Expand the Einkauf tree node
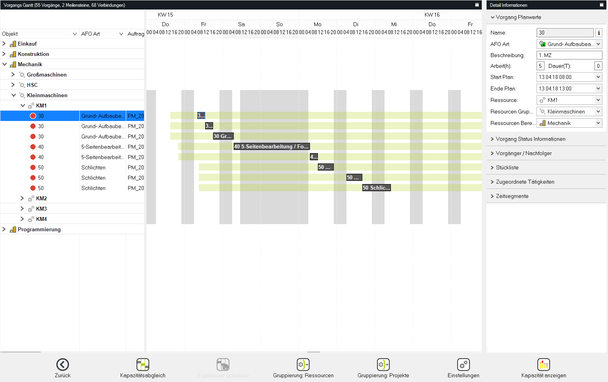 coord(4,44)
